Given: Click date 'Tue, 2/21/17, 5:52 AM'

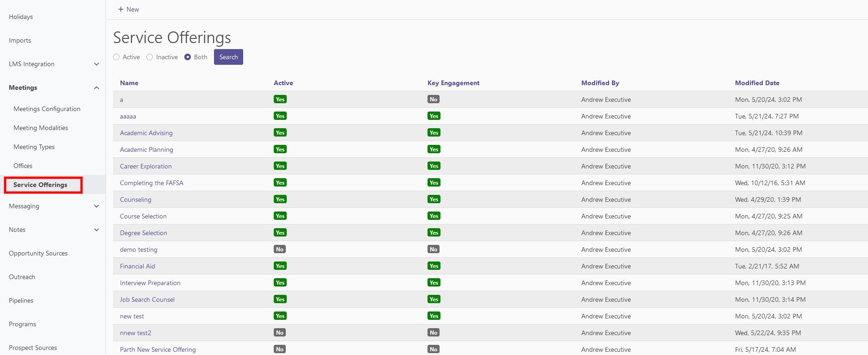Looking at the screenshot, I should pos(767,266).
